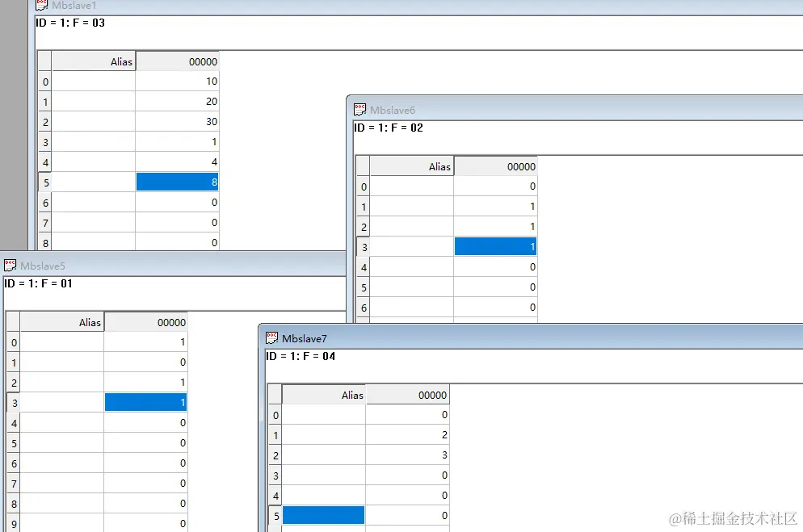Screen dimensions: 803x532
Task: Click the 00000 column header in Mbslave6
Action: point(495,165)
